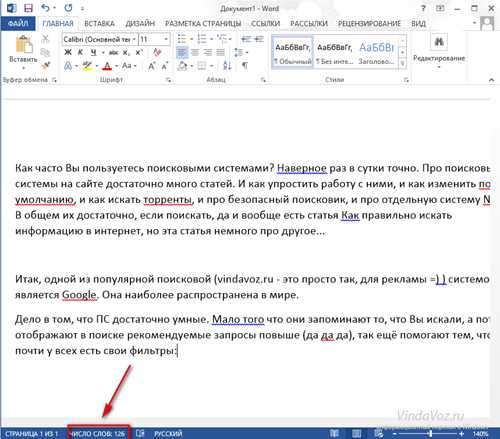Switch to Read Mode view icon

click(334, 433)
